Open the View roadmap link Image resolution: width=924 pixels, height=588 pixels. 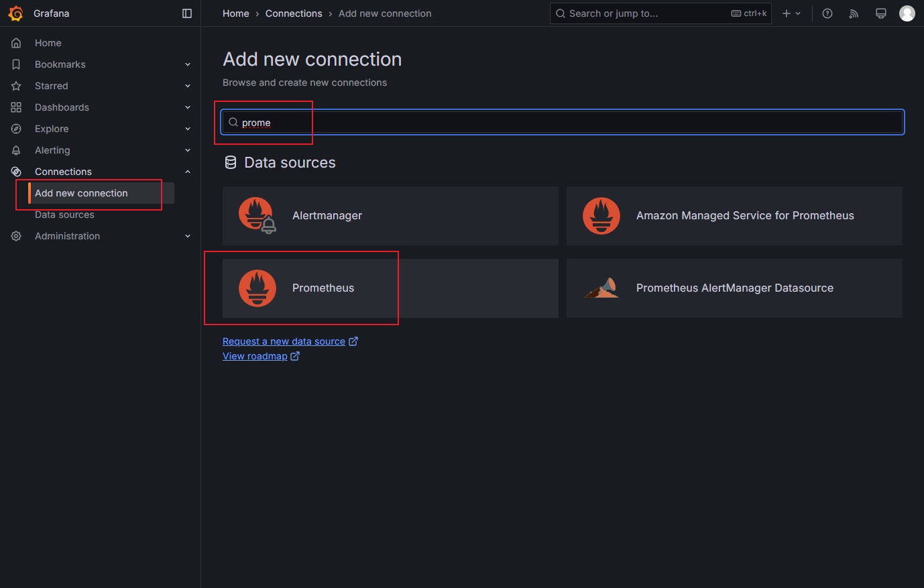pos(255,356)
